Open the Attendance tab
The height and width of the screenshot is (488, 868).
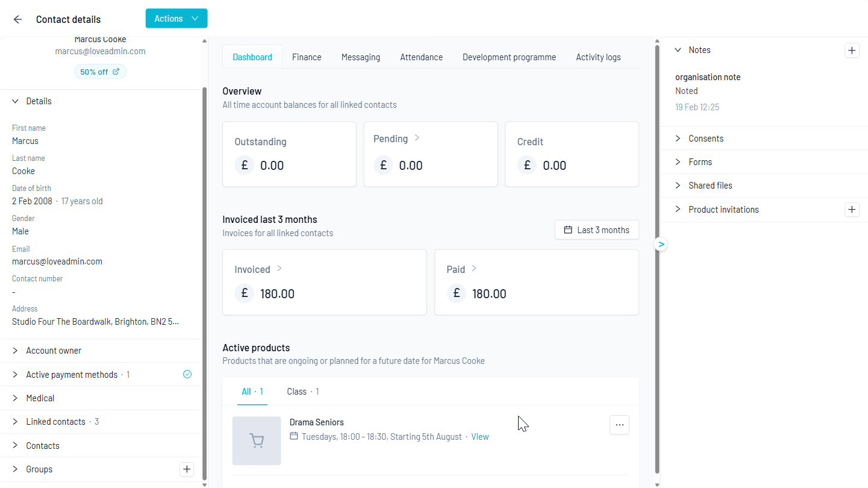tap(421, 57)
